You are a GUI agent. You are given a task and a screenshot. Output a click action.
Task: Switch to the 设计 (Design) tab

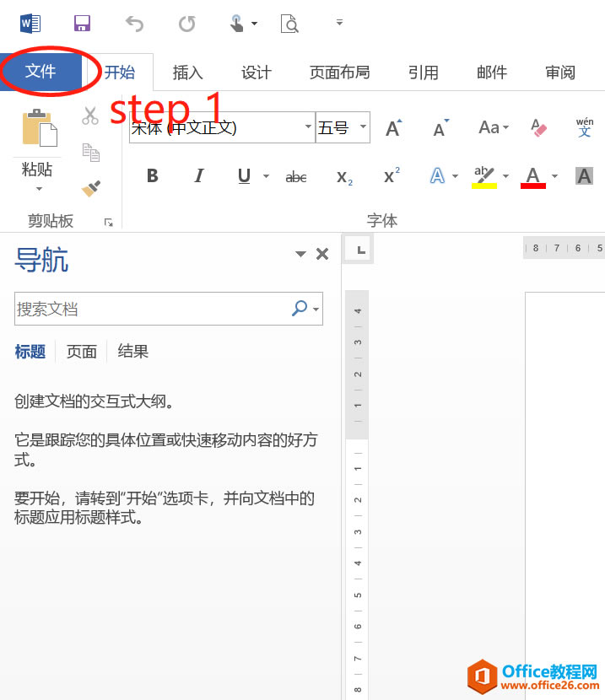coord(257,73)
